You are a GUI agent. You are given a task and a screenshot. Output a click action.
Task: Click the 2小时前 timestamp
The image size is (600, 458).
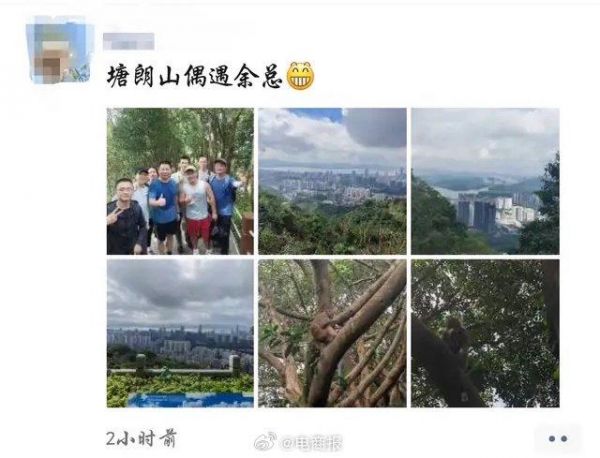tap(141, 438)
